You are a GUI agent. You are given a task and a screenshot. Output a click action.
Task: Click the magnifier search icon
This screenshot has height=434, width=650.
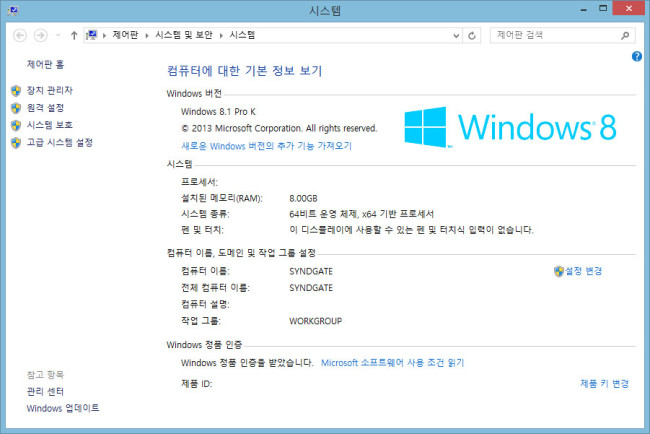click(625, 36)
